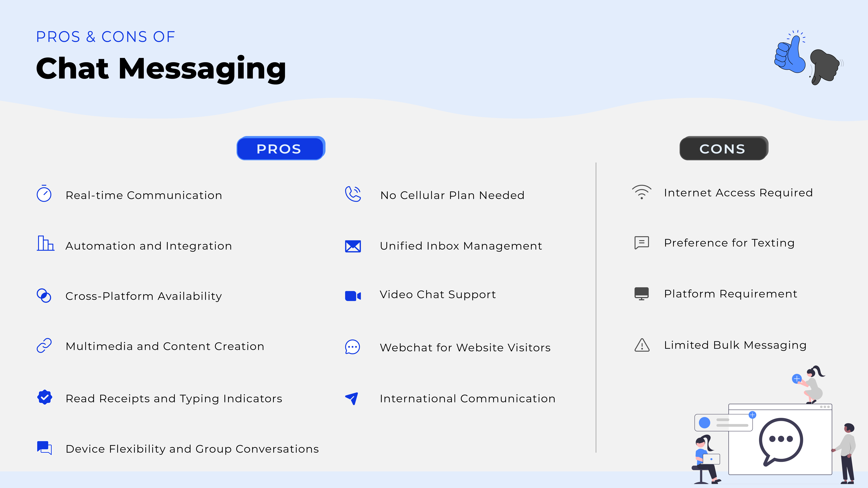The width and height of the screenshot is (868, 488).
Task: Click the PROS button label
Action: 279,148
